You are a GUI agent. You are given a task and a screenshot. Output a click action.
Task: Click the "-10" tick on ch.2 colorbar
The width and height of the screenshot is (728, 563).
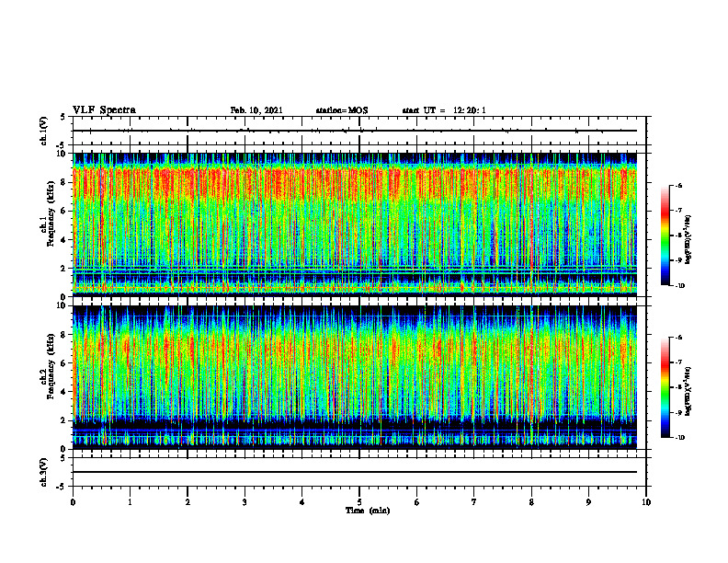[680, 438]
